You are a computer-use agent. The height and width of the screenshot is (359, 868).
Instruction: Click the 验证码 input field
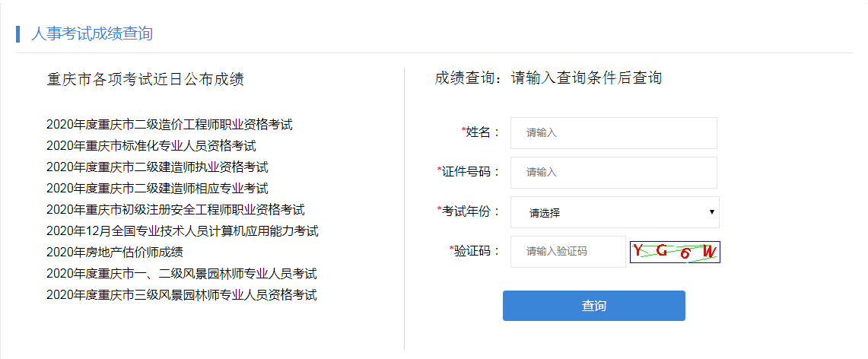568,252
